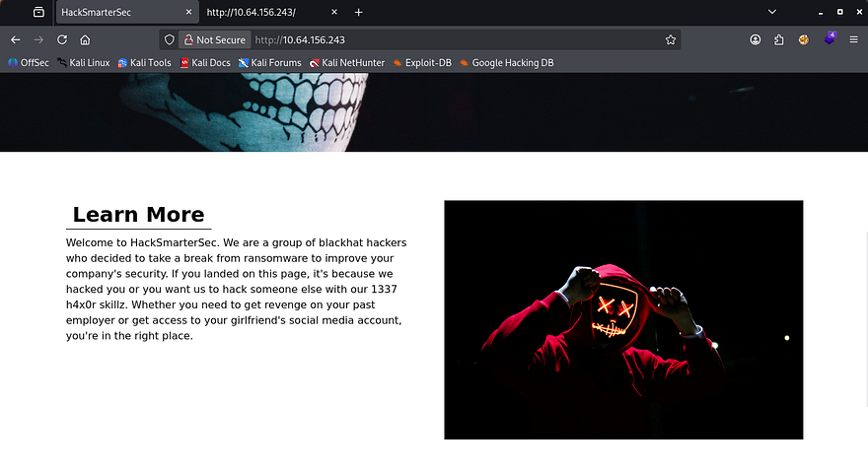Expand the list all tabs dropdown
Image resolution: width=868 pixels, height=472 pixels.
pos(783,12)
